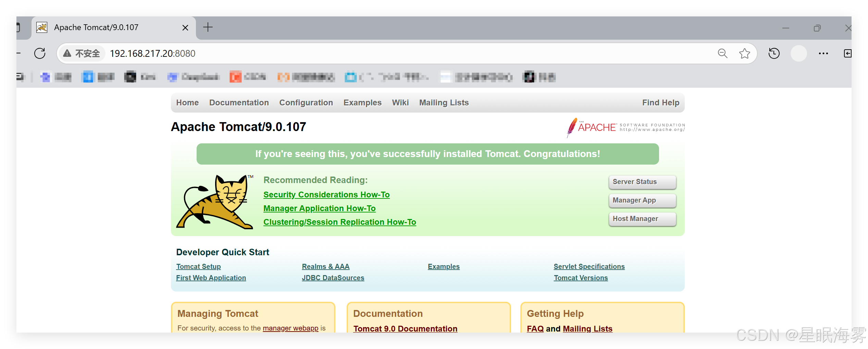Click the sidebar toggle icon at far right
Viewport: 868px width, 349px height.
tap(847, 53)
